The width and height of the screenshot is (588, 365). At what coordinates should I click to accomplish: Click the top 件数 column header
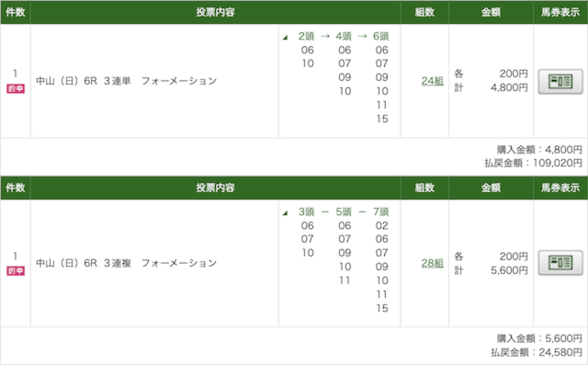pyautogui.click(x=16, y=12)
